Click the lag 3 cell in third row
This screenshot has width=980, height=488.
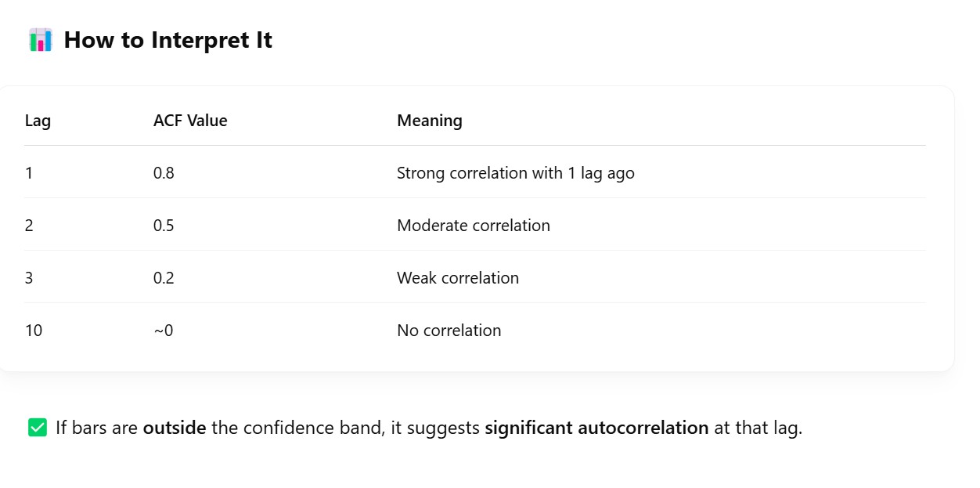click(29, 278)
